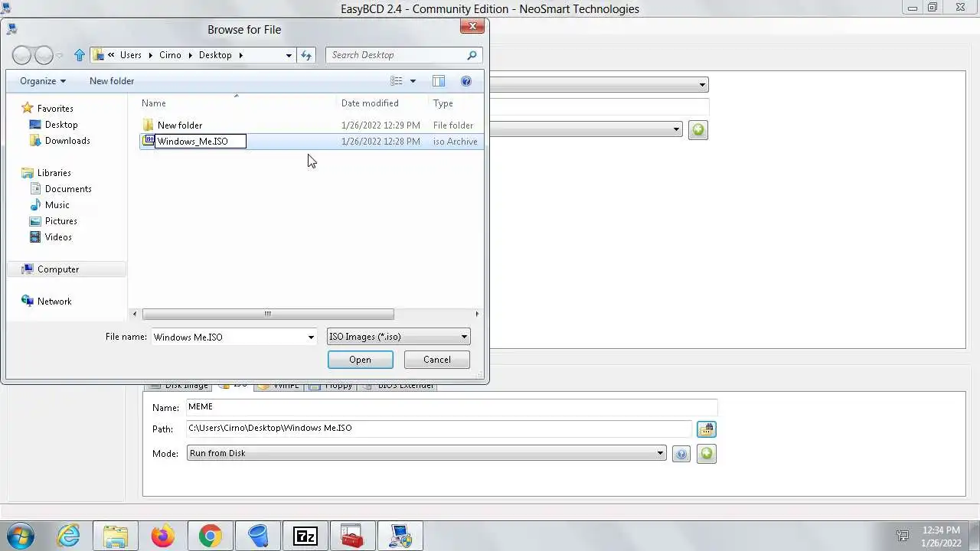The width and height of the screenshot is (980, 551).
Task: Open Windows Start menu
Action: 21,536
